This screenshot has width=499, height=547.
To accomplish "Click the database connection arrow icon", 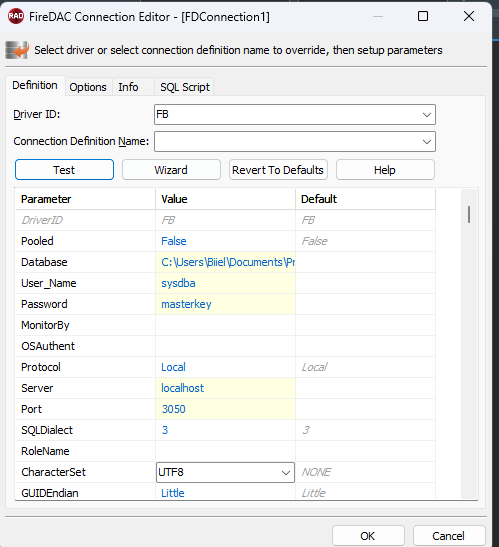I will (17, 50).
